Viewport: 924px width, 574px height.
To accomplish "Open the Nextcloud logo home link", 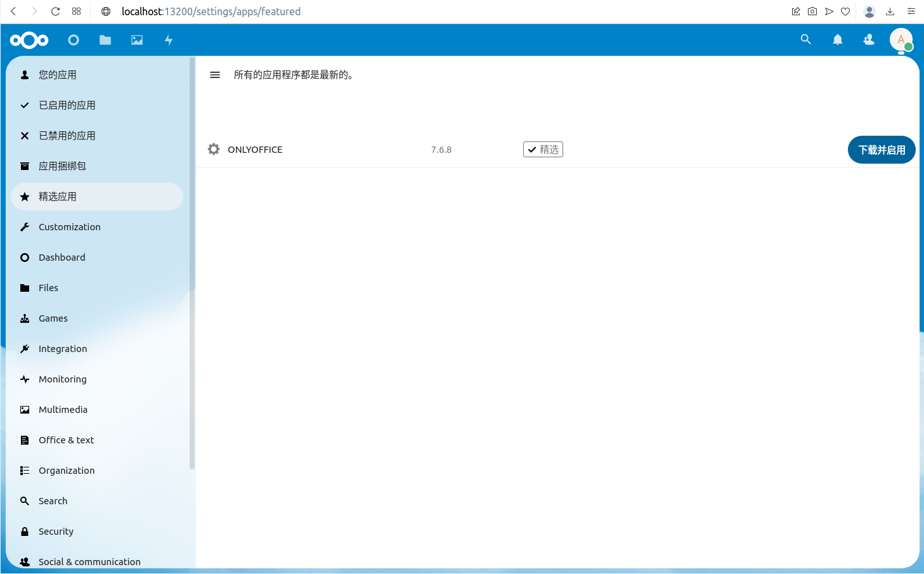I will 29,40.
